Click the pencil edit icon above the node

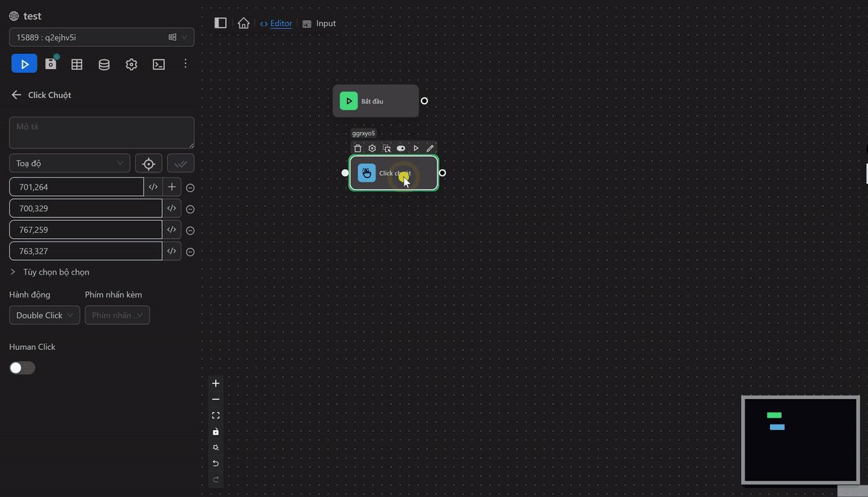click(x=430, y=148)
